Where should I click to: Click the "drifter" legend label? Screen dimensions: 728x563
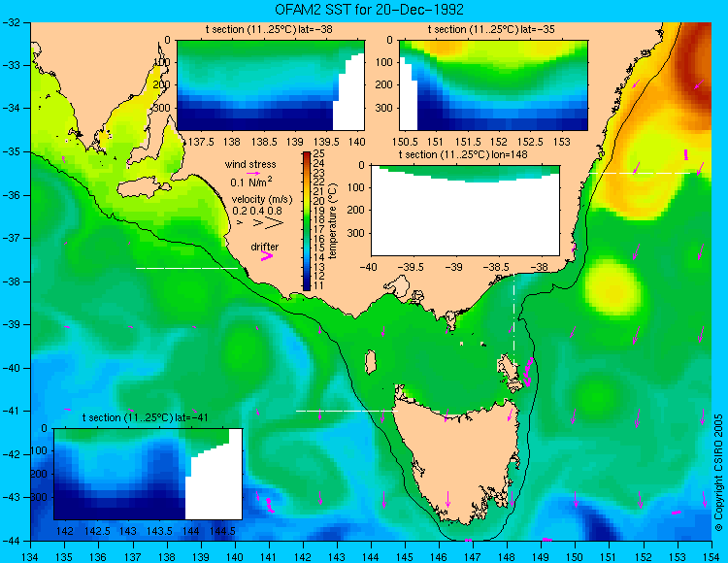265,247
